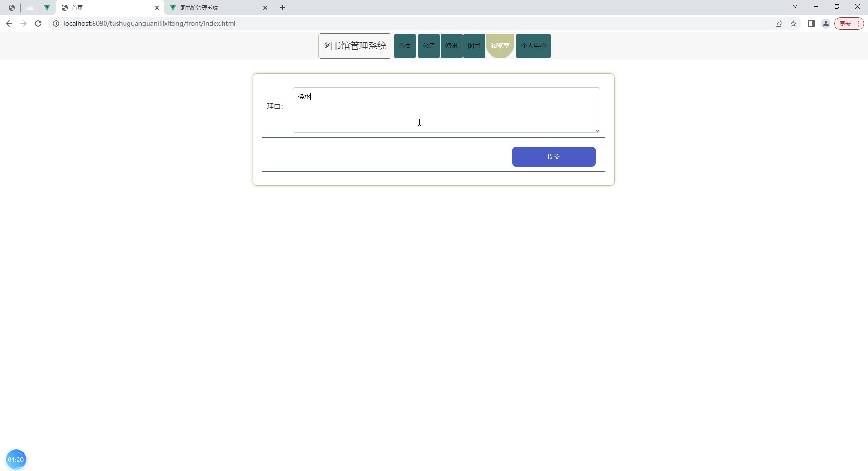This screenshot has height=471, width=868.
Task: View site information icon in address bar
Action: [x=56, y=24]
